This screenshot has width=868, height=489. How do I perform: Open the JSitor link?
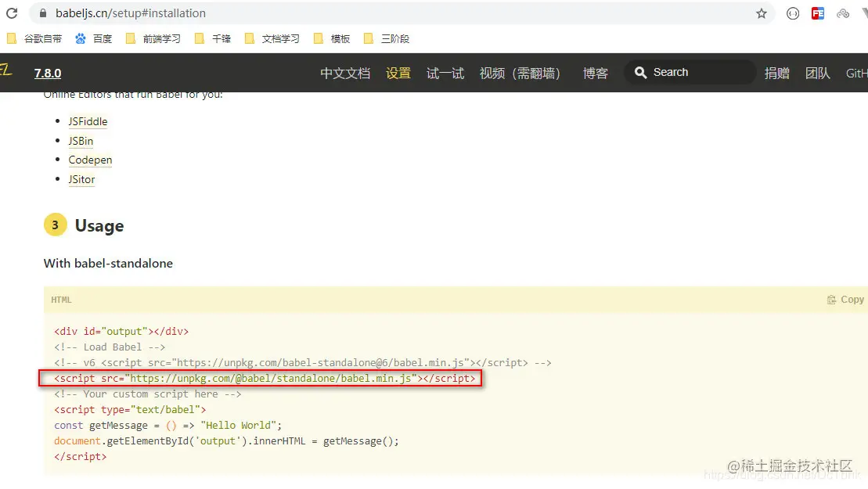[82, 179]
